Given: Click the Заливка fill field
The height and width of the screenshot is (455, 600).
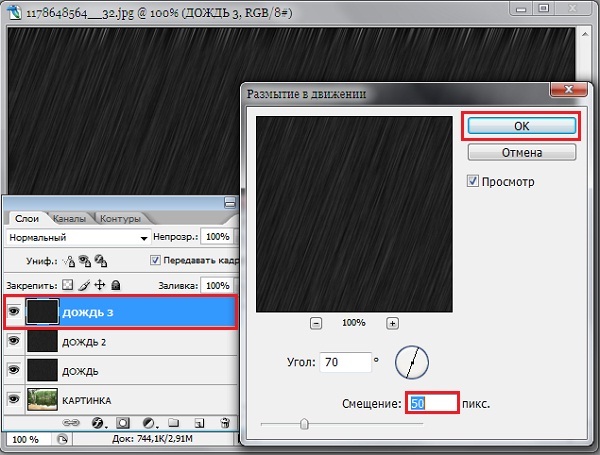Looking at the screenshot, I should pos(217,285).
